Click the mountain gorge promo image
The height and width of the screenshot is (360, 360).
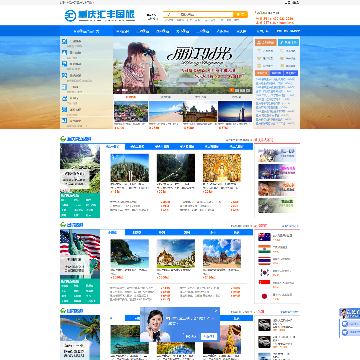80,168
